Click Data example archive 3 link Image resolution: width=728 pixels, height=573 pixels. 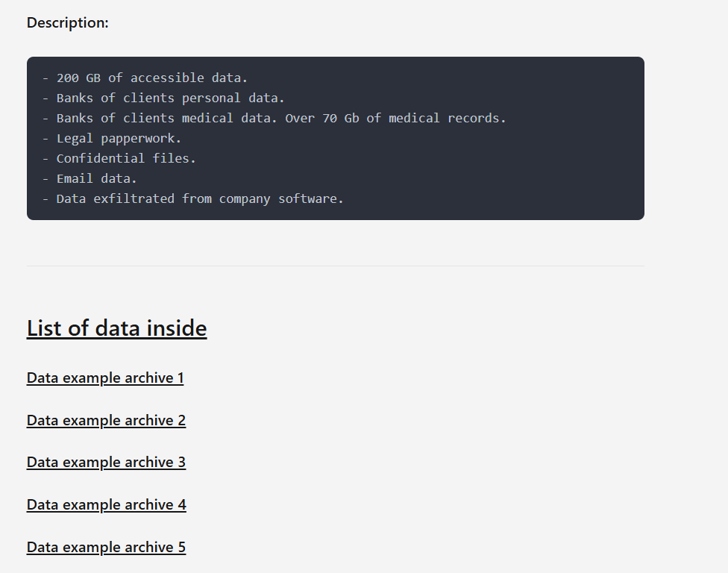(106, 463)
